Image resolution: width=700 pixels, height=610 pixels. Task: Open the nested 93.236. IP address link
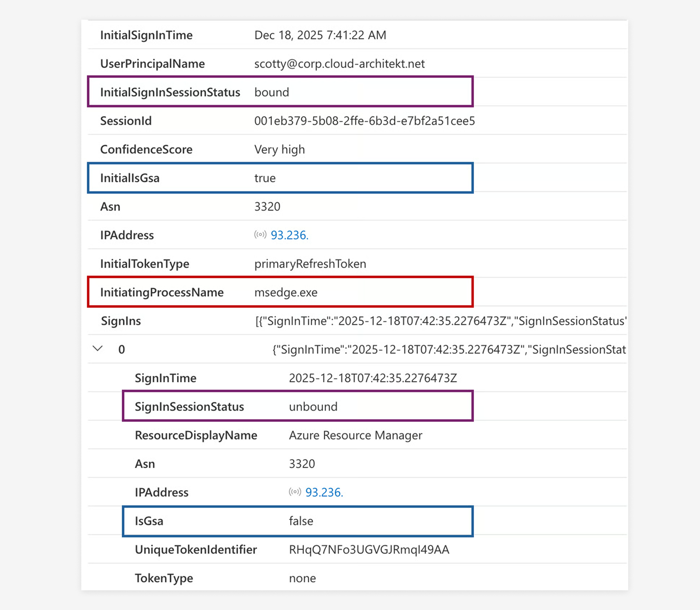(x=324, y=493)
